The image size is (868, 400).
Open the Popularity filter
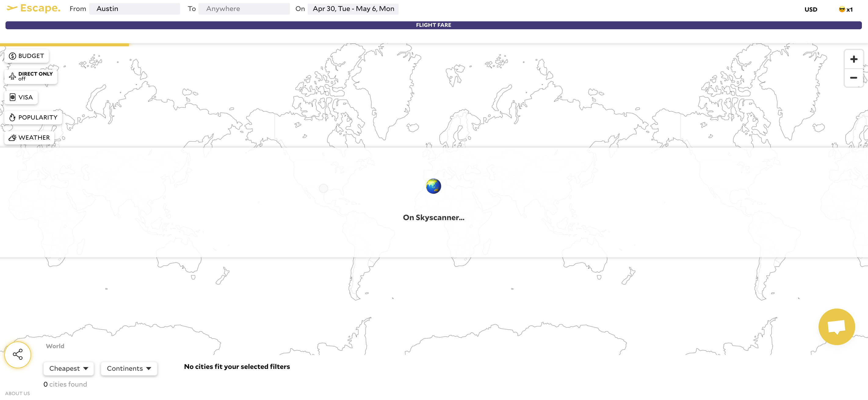point(33,117)
